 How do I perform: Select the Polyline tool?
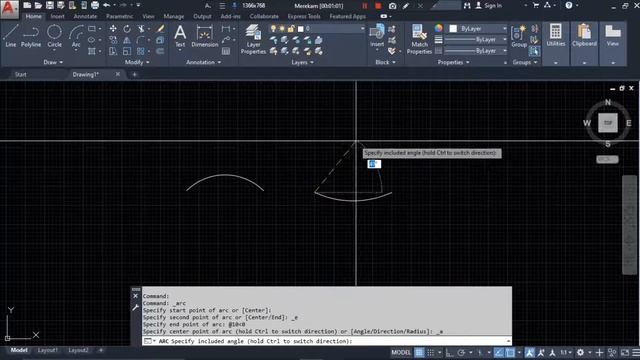[x=31, y=36]
